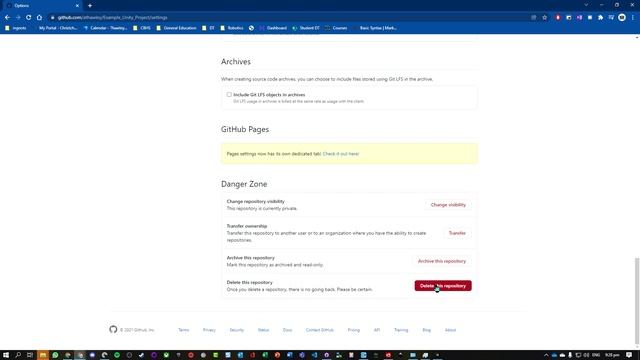Follow the 'Check it out here' link
Screen dimensions: 640x360
341,154
